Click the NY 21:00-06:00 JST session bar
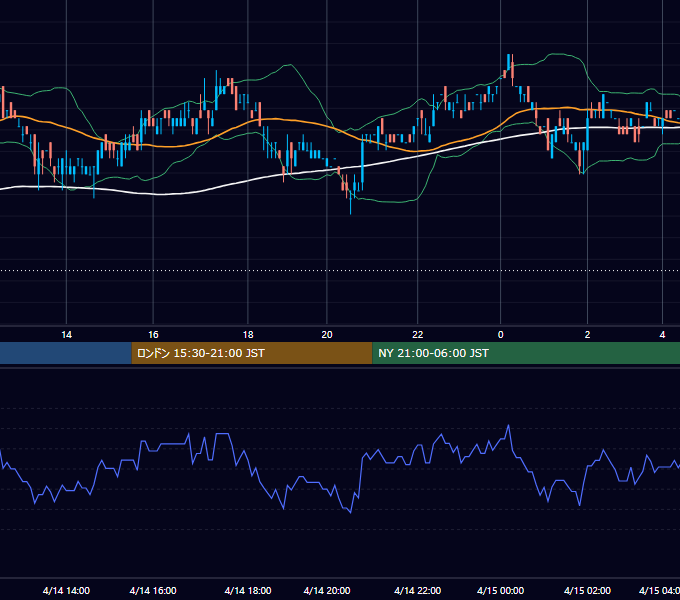The image size is (680, 600). pos(526,353)
